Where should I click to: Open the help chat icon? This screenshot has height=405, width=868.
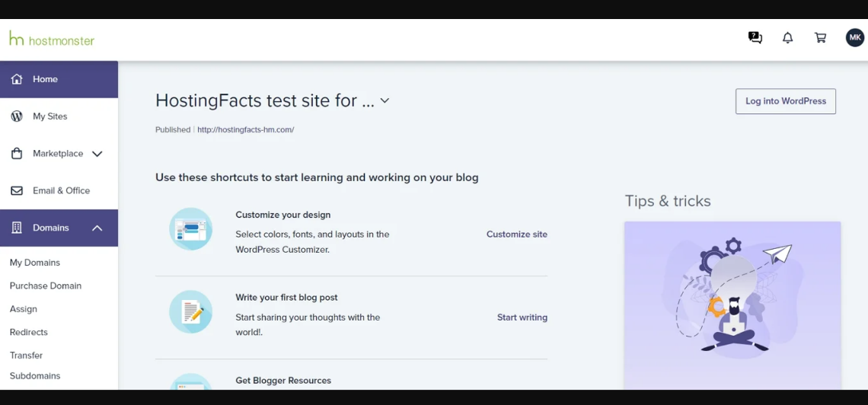pos(755,37)
